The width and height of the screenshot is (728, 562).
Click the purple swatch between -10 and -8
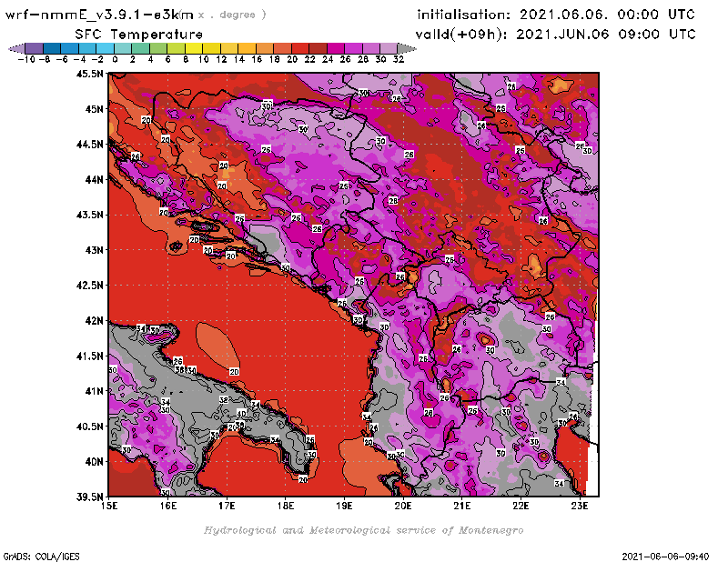[35, 48]
